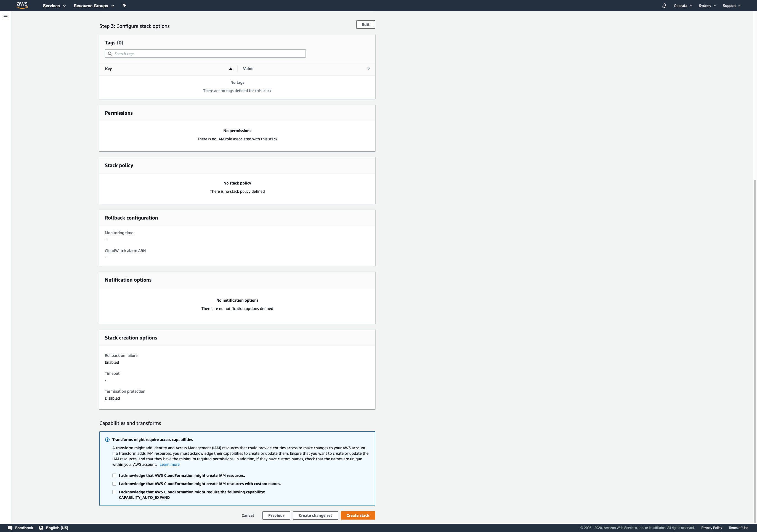Image resolution: width=757 pixels, height=532 pixels.
Task: Open the notifications bell
Action: pyautogui.click(x=664, y=6)
